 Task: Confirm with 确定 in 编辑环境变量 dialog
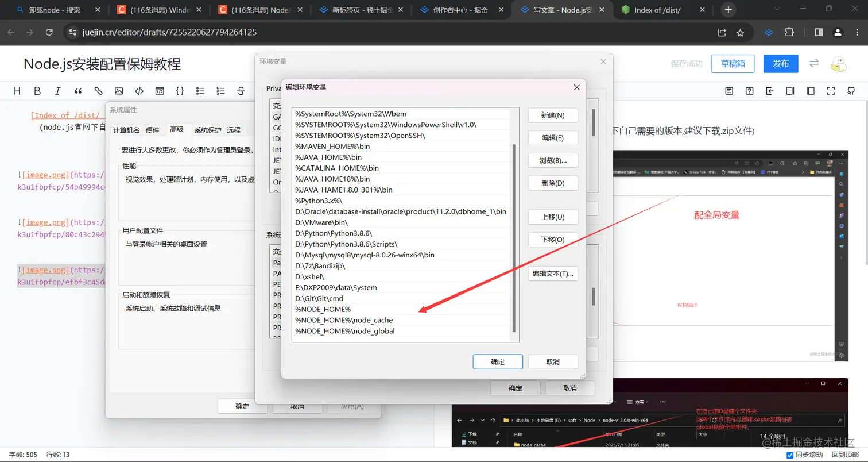click(498, 362)
